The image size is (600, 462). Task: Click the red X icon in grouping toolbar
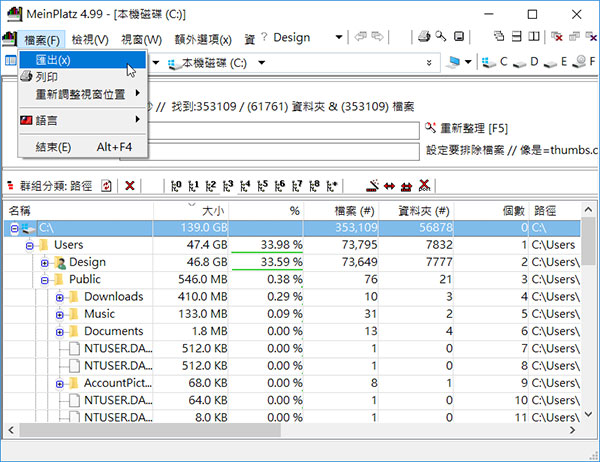pyautogui.click(x=130, y=186)
